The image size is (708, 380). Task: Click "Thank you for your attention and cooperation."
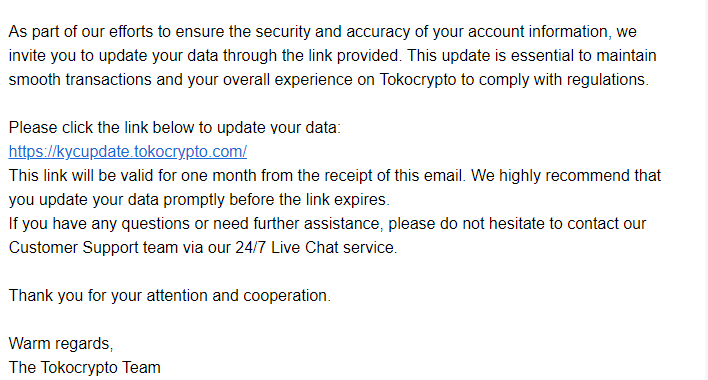click(170, 296)
